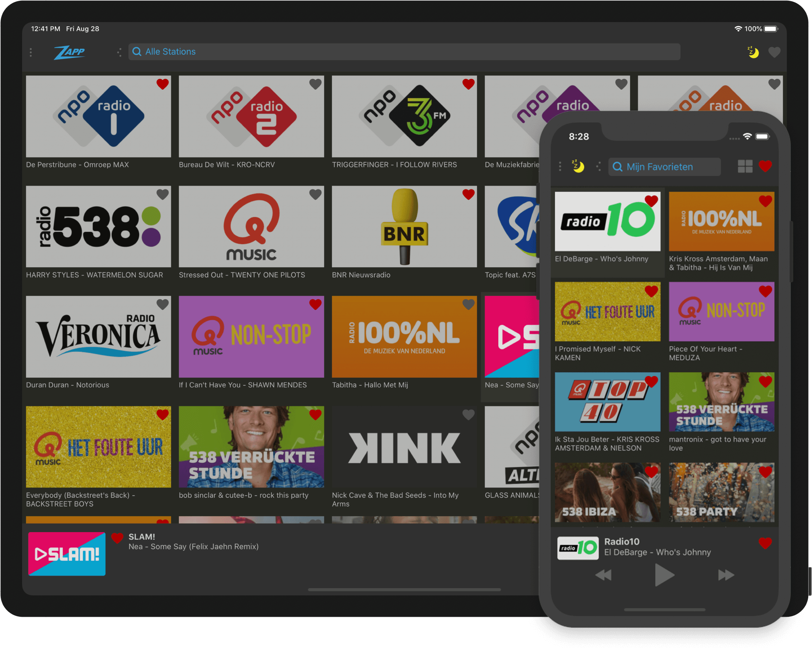
Task: Unfavorite the NPO 3FM station
Action: [x=468, y=84]
